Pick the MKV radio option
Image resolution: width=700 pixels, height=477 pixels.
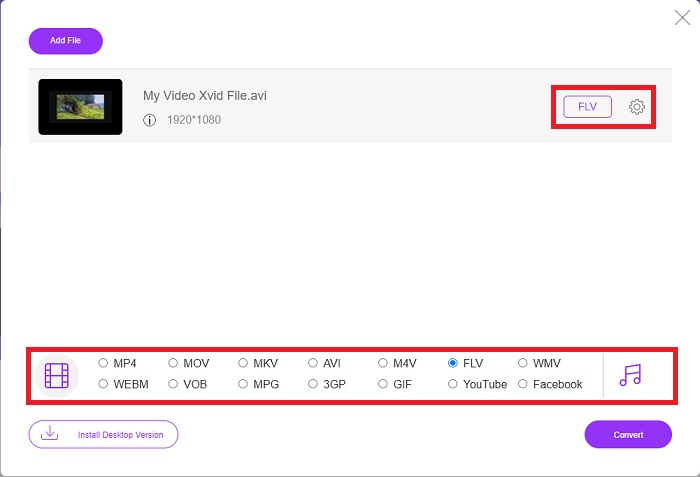[x=243, y=363]
